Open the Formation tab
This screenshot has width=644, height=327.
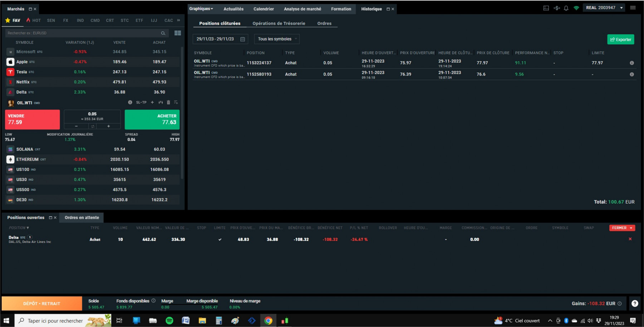[341, 9]
